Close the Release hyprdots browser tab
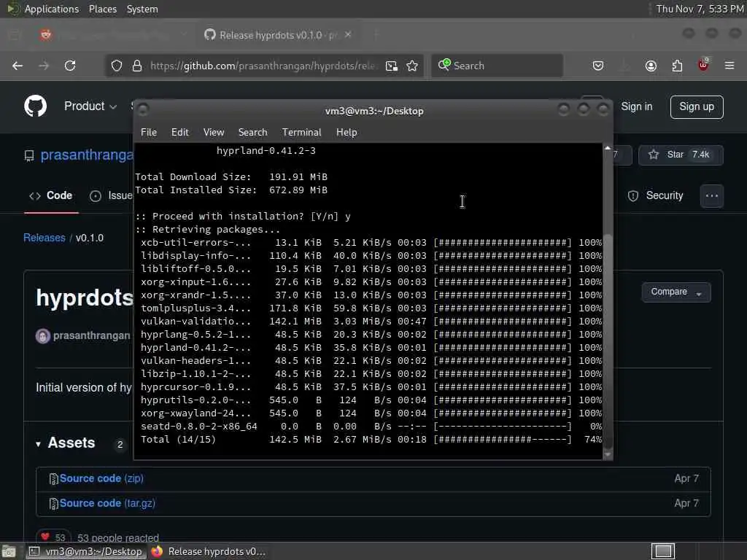747x560 pixels. [348, 34]
